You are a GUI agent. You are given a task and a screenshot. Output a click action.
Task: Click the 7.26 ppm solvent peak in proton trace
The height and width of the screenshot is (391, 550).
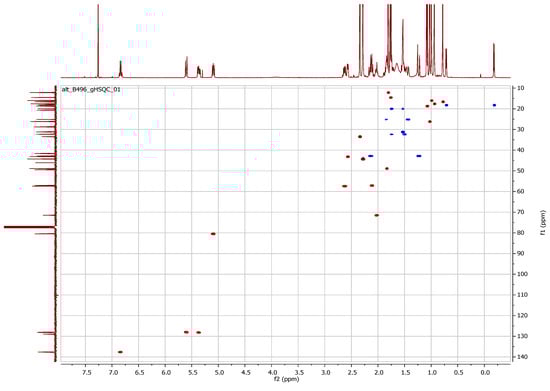tap(98, 41)
